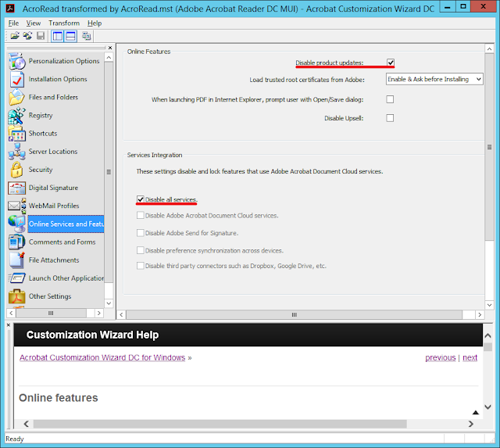Close the help pane with X
Viewport: 500px width, 448px height.
9,325
